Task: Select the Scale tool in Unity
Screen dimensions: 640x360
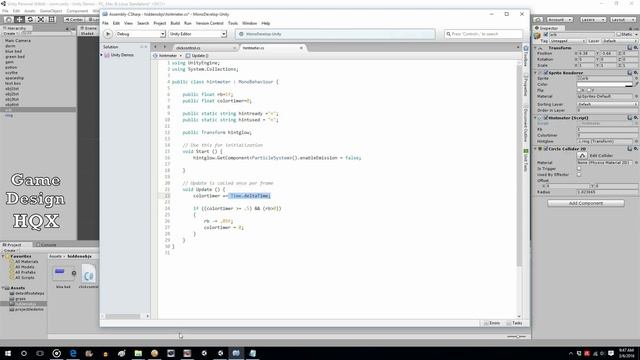Action: pos(41,19)
